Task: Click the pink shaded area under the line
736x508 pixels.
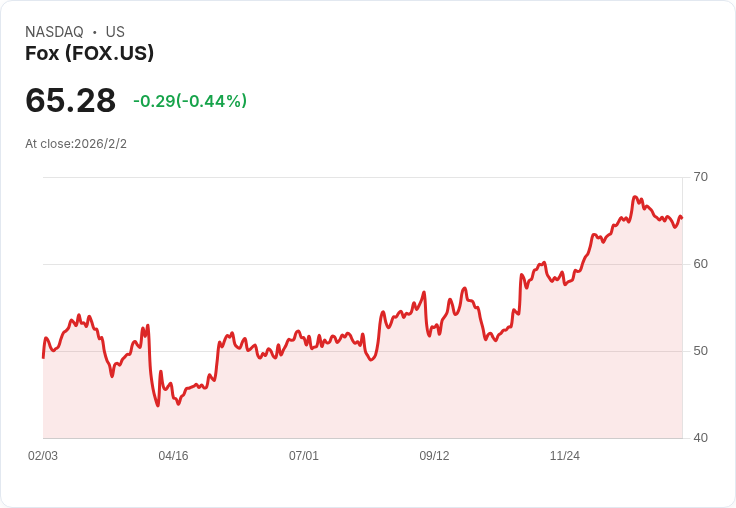Action: (x=400, y=400)
